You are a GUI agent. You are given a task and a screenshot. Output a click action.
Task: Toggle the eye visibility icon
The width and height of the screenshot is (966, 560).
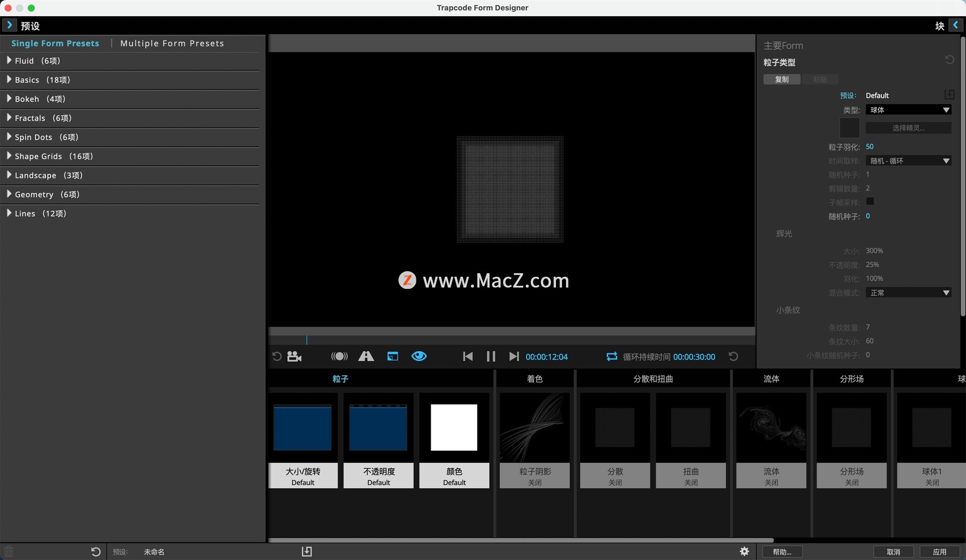pos(419,356)
